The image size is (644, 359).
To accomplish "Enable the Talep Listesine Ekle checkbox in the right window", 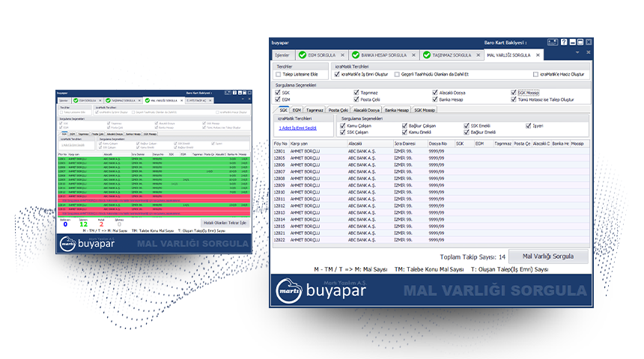I will (279, 74).
